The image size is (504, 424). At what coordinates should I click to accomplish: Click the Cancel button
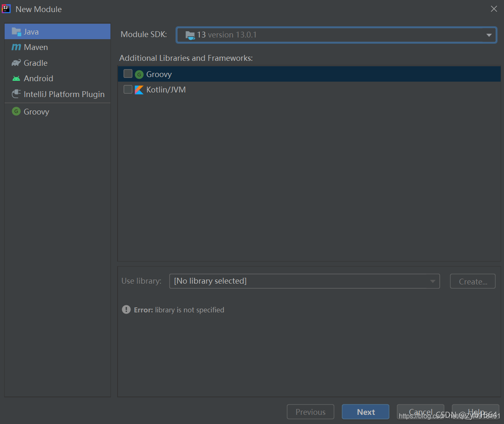pos(421,412)
